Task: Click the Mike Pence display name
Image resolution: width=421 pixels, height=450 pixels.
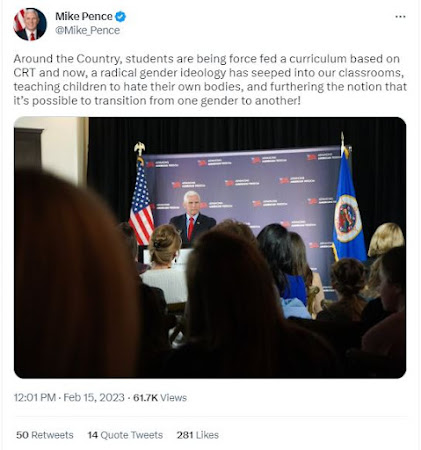Action: click(84, 16)
